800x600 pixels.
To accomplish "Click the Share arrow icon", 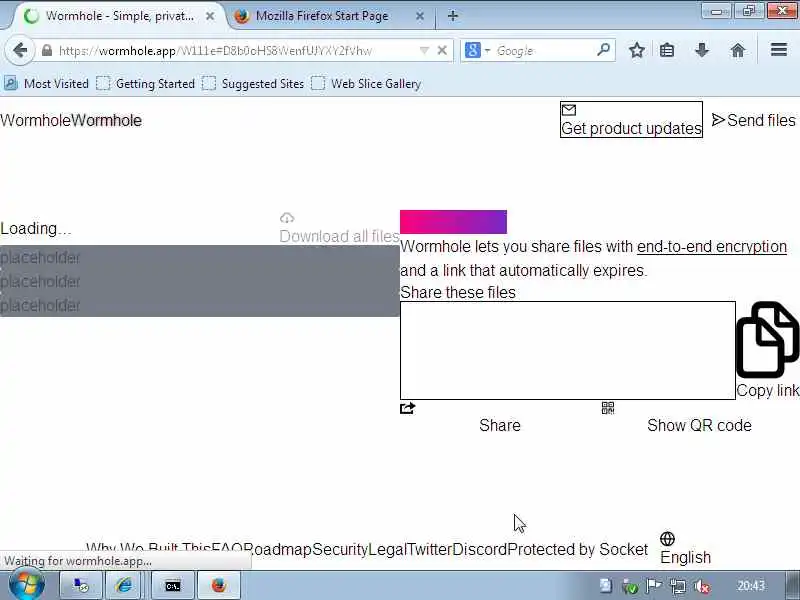I will point(408,408).
